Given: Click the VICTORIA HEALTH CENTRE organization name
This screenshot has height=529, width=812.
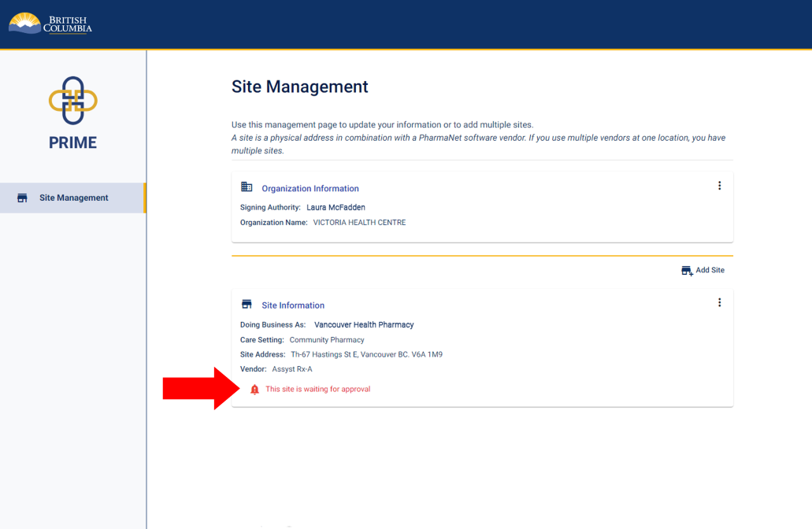Looking at the screenshot, I should [361, 222].
